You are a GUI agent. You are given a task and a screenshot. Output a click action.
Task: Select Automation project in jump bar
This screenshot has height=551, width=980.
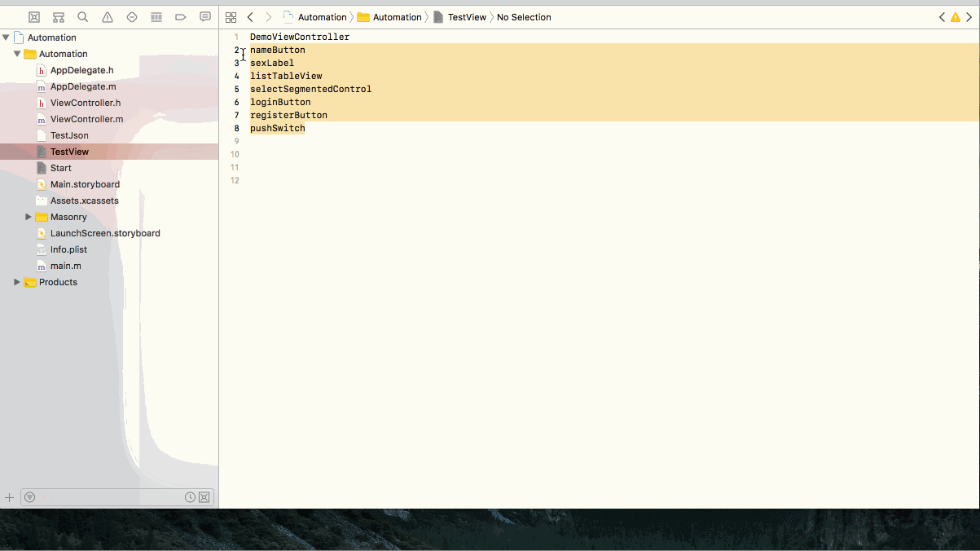click(x=314, y=17)
